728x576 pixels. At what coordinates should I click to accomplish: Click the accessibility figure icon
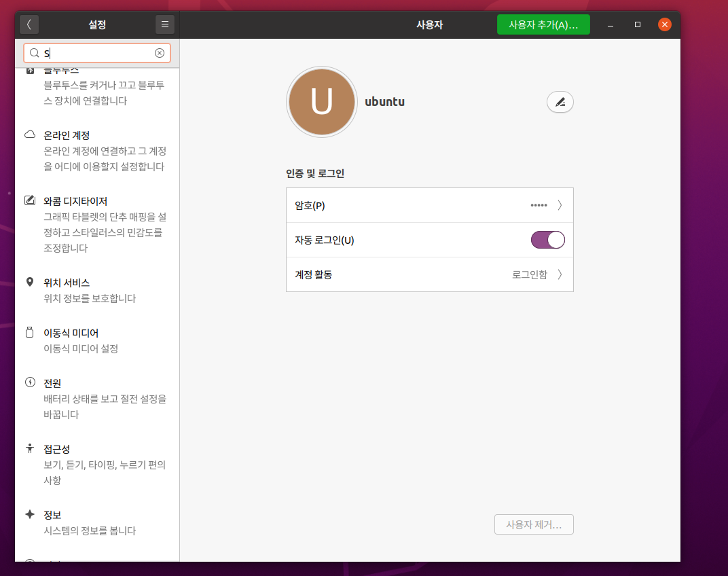30,448
